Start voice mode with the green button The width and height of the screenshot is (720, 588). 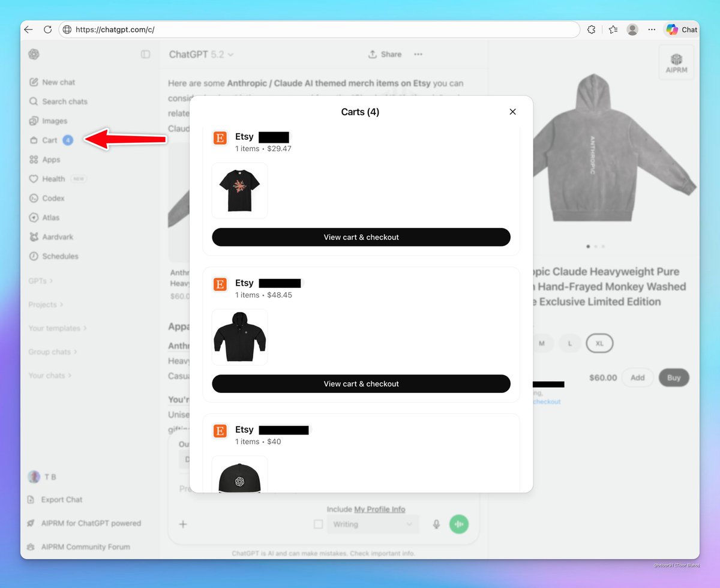pyautogui.click(x=459, y=524)
